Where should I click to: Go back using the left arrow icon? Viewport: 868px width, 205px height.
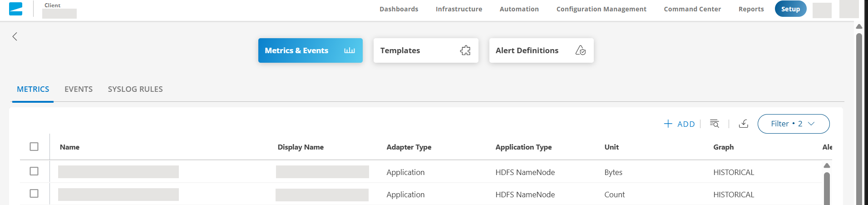click(15, 36)
